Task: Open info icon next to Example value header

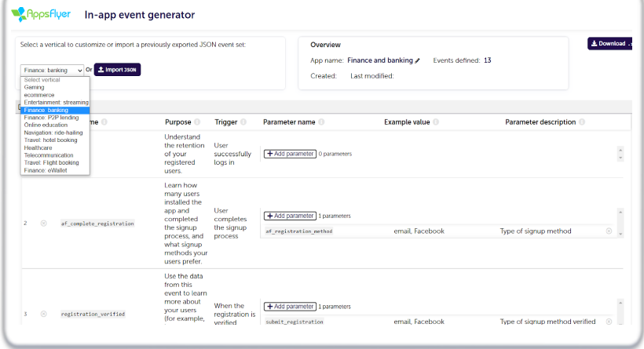Action: tap(436, 122)
